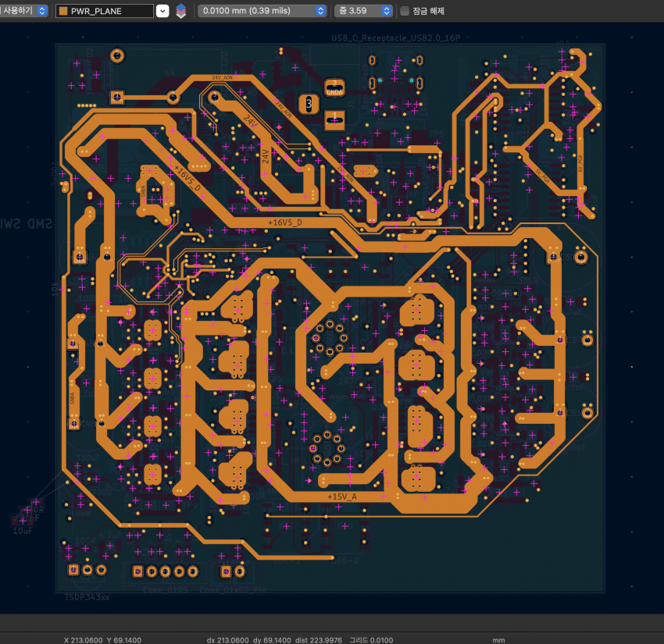The image size is (664, 644).
Task: Open the PWR_PLANE active layer selector
Action: 112,11
